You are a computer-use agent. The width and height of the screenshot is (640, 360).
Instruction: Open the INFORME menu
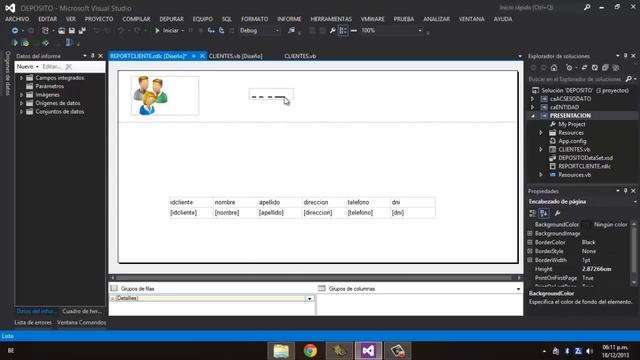click(289, 19)
